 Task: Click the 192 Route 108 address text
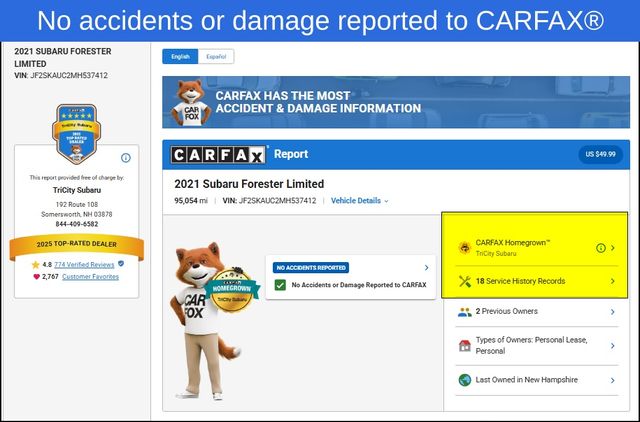pyautogui.click(x=77, y=204)
